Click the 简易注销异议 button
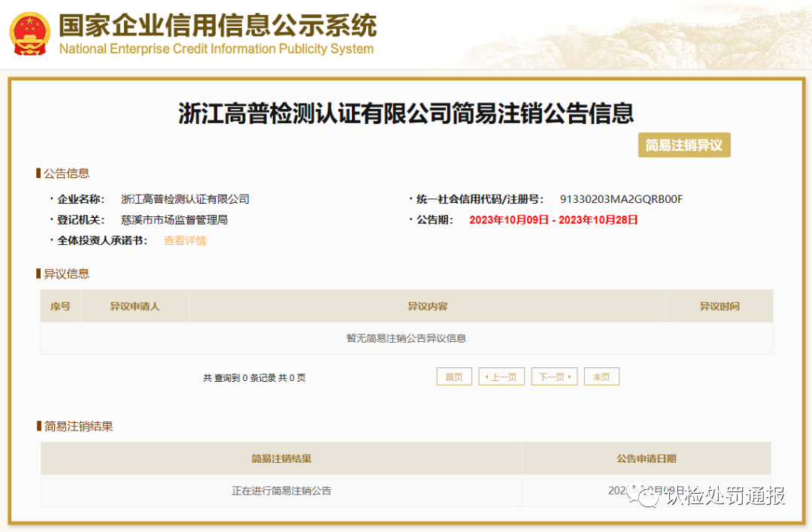The height and width of the screenshot is (532, 812). click(684, 145)
